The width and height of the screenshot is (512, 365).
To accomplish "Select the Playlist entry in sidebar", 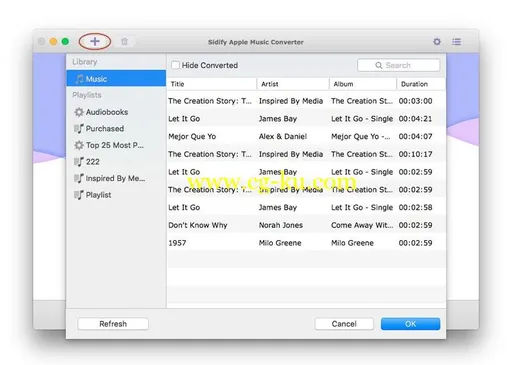I will (116, 195).
